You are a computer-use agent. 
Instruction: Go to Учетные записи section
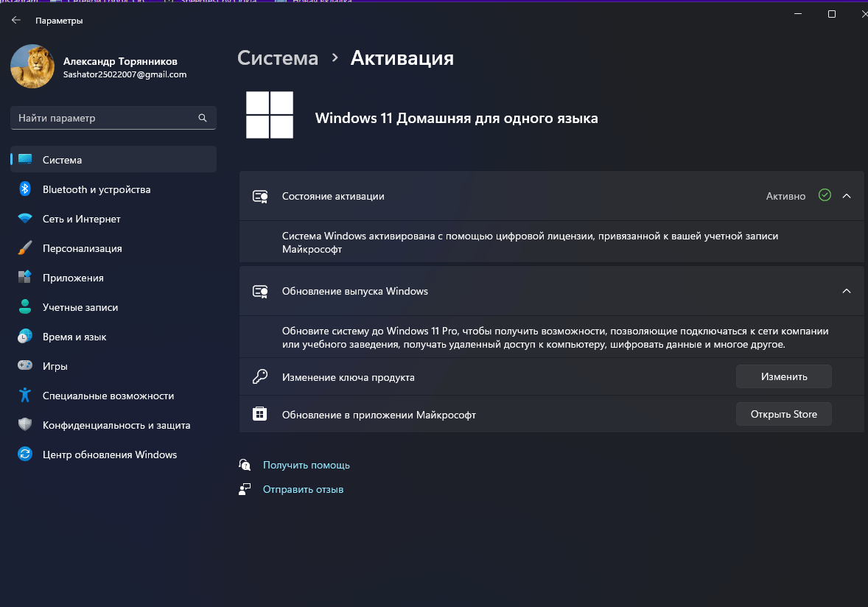[x=113, y=307]
